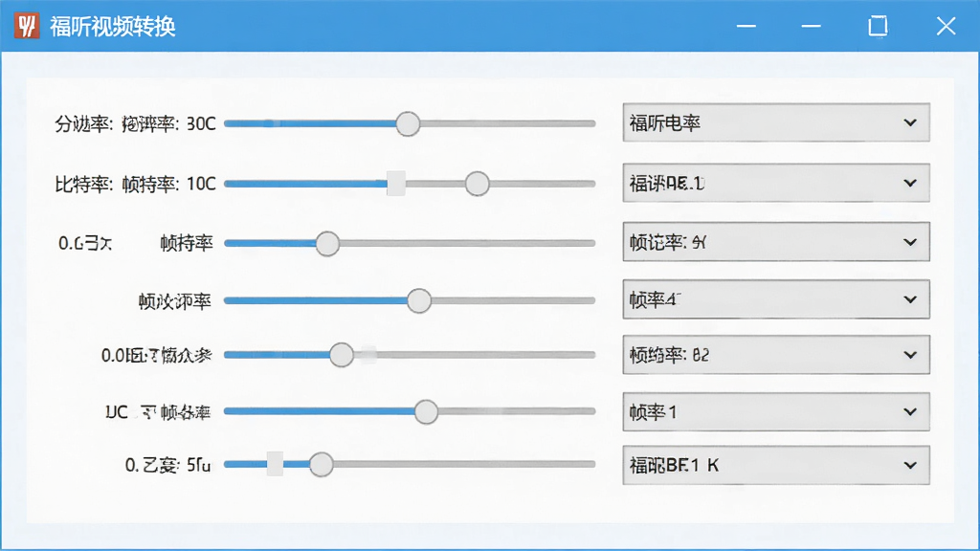Click the red app logo in the title bar
Image resolution: width=980 pixels, height=551 pixels.
(27, 26)
